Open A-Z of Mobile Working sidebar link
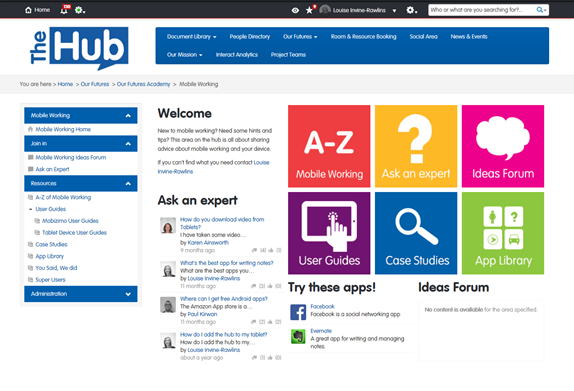 (x=63, y=198)
